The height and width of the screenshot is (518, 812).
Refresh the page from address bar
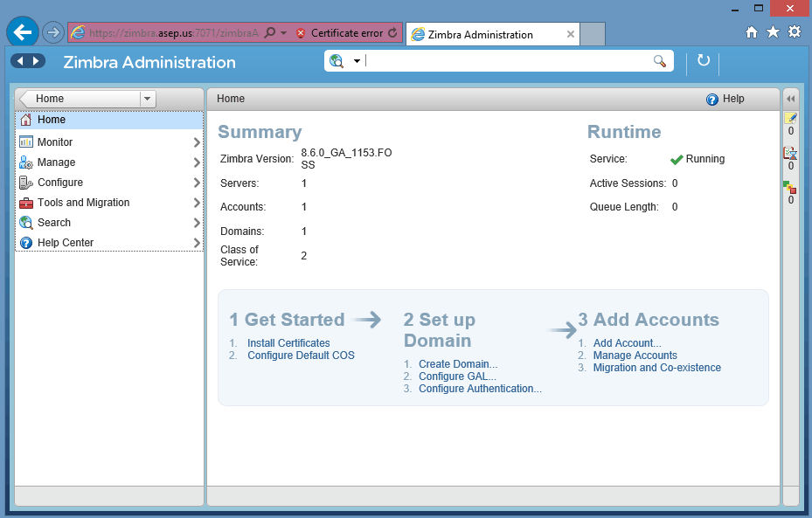click(392, 32)
